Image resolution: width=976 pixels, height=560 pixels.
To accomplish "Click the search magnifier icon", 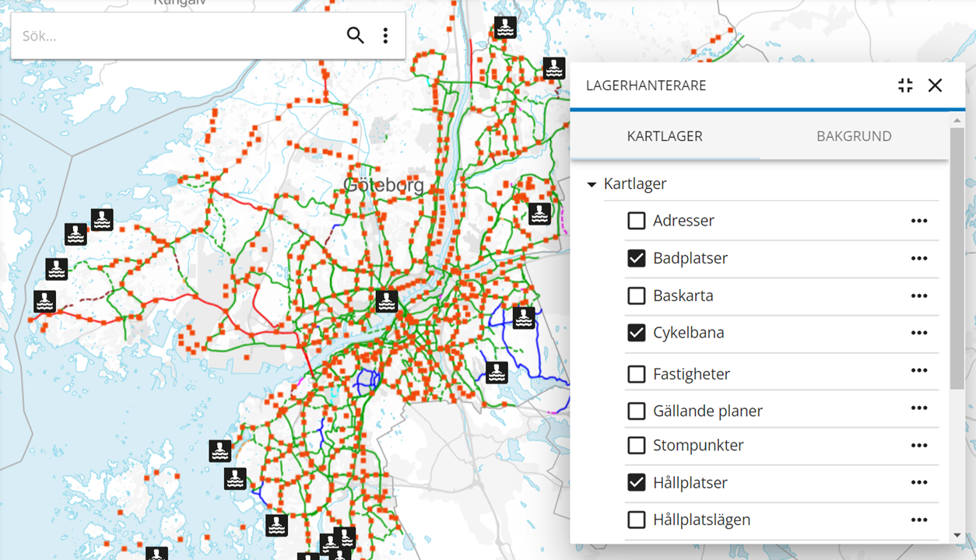I will click(356, 35).
